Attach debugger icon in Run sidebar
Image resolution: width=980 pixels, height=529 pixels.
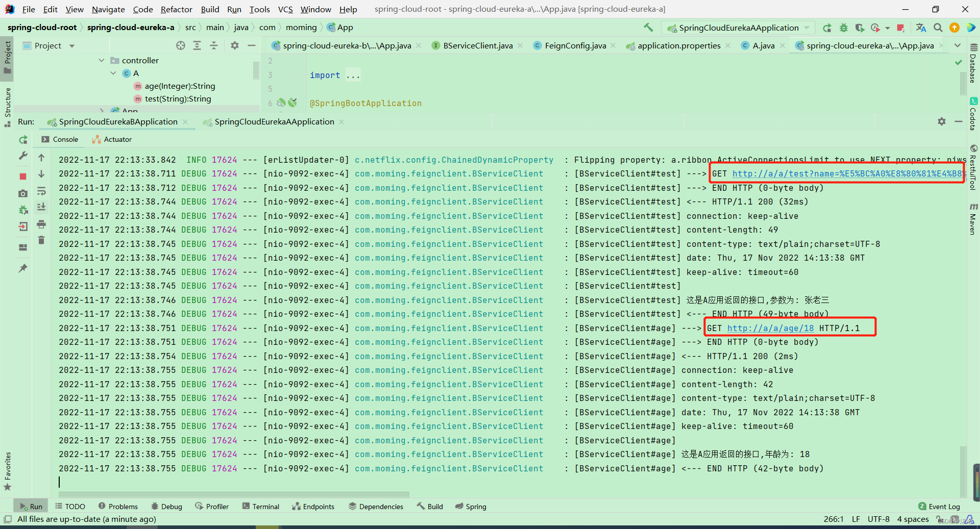pos(23,210)
